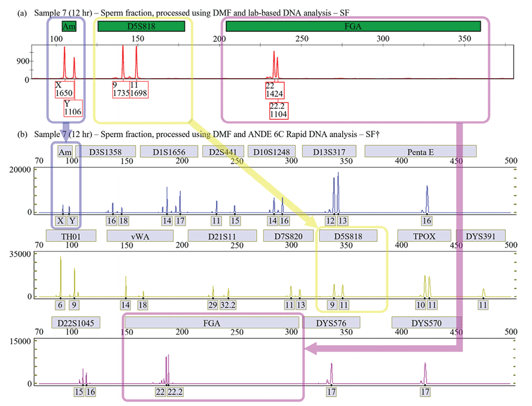
Task: Select the X 1650 peak label
Action: point(64,89)
